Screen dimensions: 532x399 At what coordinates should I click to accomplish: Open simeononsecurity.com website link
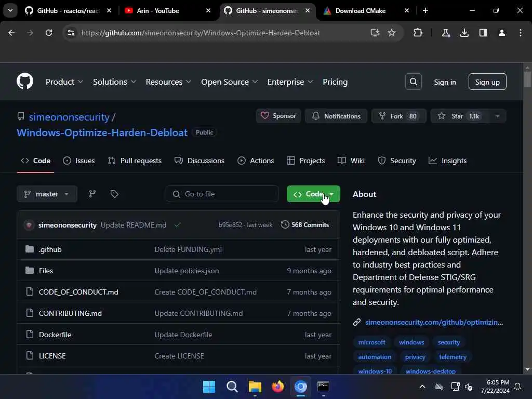(434, 322)
